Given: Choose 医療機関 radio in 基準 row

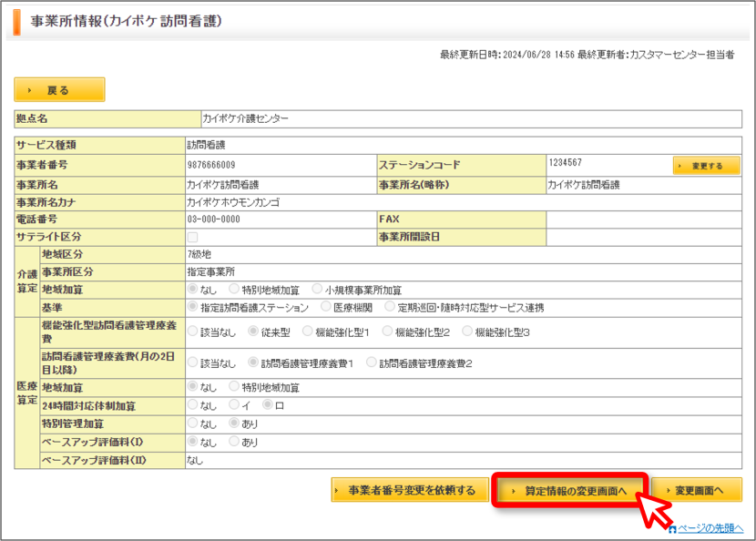Looking at the screenshot, I should (x=326, y=307).
